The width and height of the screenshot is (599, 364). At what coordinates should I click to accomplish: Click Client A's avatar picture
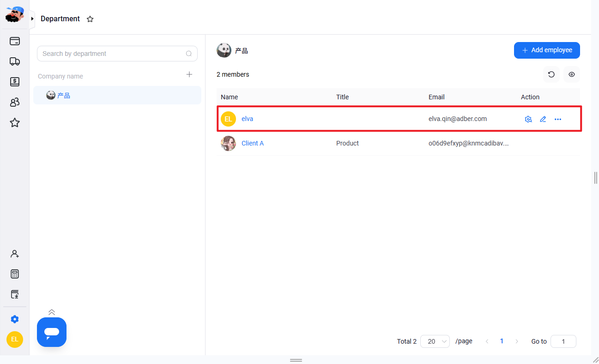[x=228, y=143]
